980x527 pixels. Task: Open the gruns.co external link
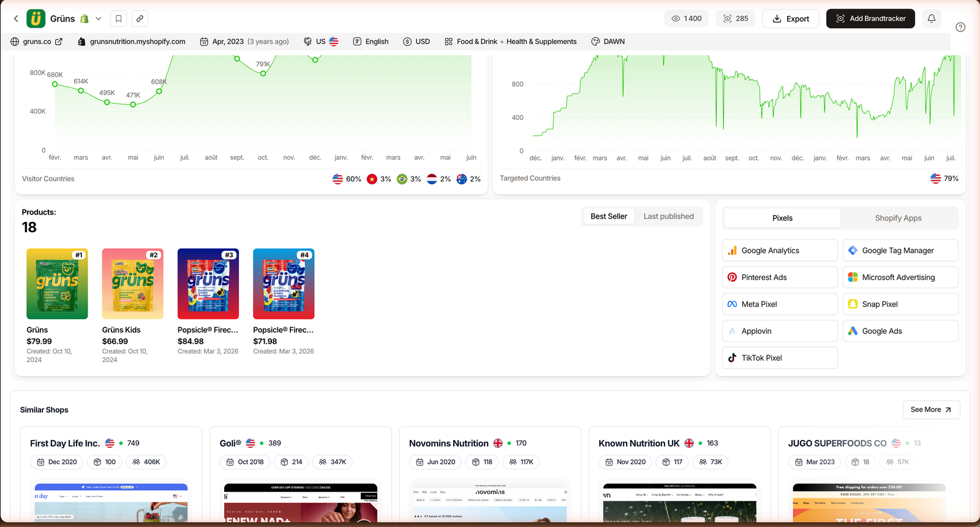point(37,42)
